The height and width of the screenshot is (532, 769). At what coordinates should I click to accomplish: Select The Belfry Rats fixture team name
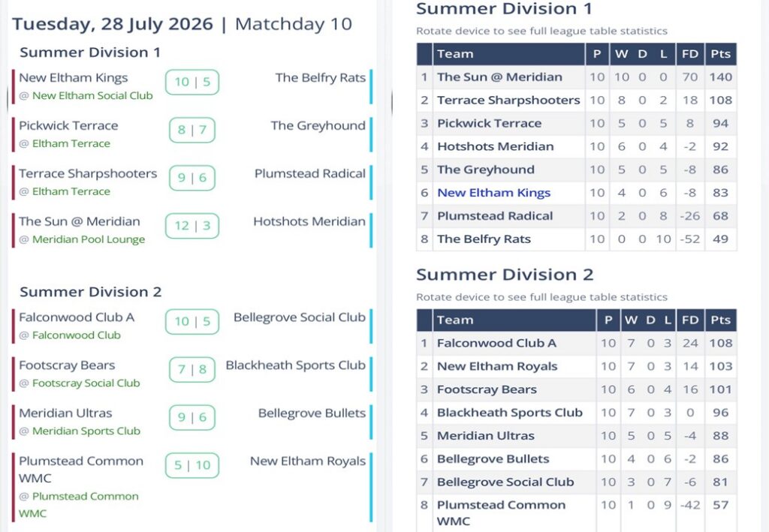coord(320,77)
